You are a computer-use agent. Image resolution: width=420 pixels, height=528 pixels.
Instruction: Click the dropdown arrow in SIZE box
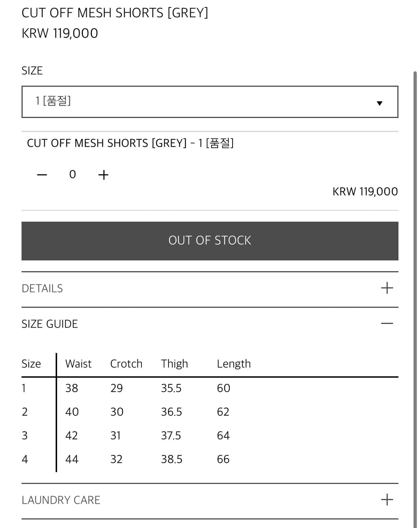[x=379, y=103]
